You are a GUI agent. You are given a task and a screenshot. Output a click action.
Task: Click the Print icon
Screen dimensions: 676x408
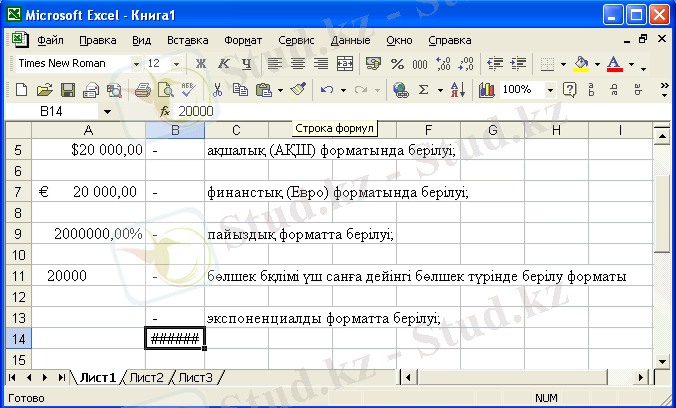tap(143, 90)
